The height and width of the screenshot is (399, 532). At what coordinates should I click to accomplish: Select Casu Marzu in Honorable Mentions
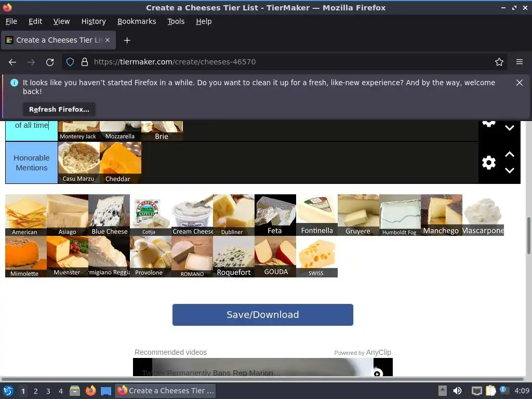pos(79,163)
